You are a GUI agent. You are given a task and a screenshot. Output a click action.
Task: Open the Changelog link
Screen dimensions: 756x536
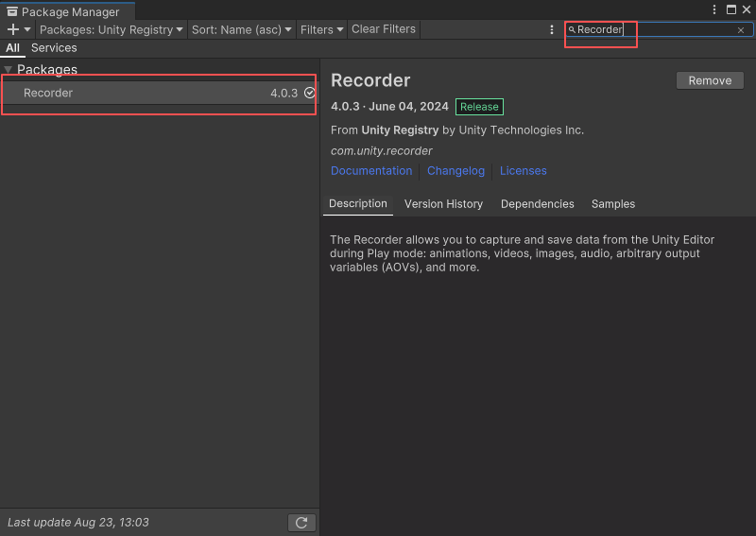tap(455, 171)
